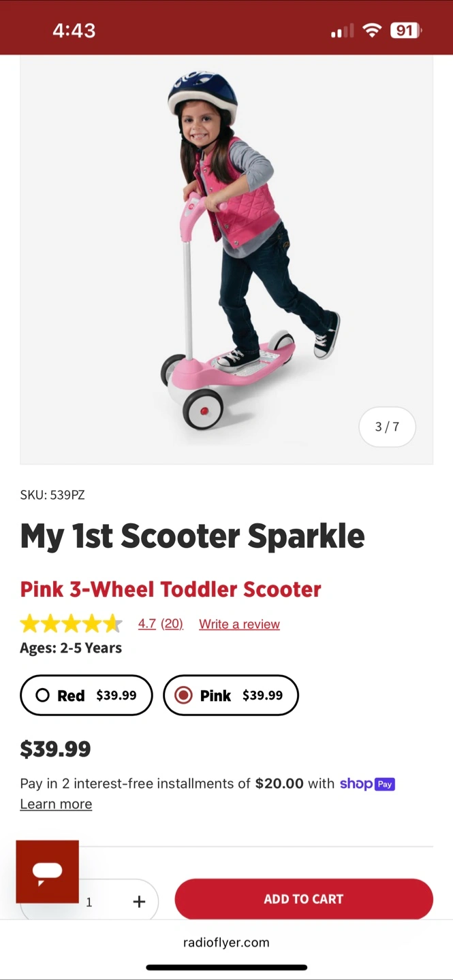The width and height of the screenshot is (453, 980).
Task: Tap the quantity field showing 1
Action: [x=89, y=902]
